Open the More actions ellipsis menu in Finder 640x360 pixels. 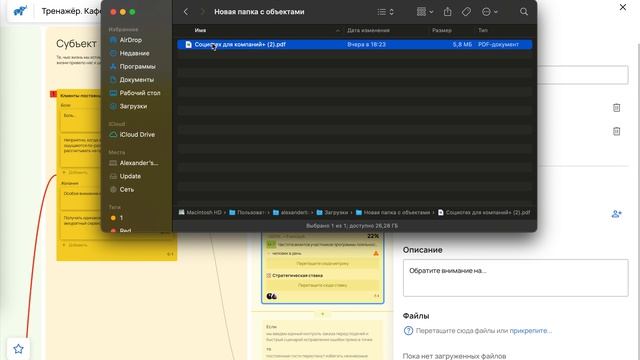(x=489, y=12)
